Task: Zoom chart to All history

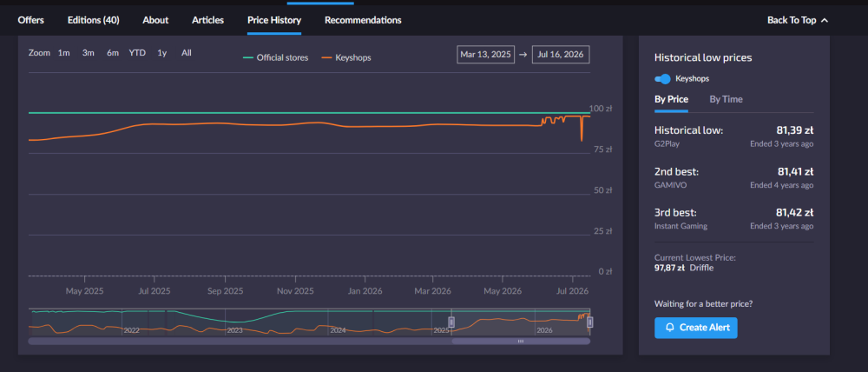Action: 187,53
